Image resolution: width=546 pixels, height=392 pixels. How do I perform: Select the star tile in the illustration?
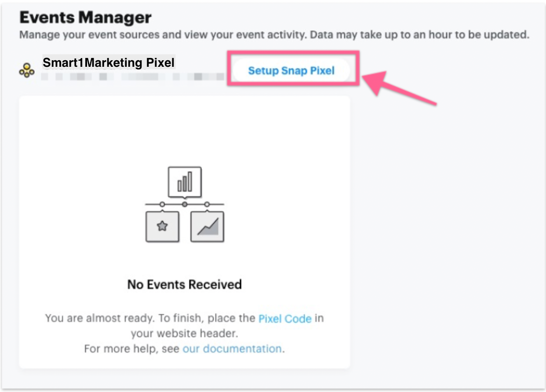coord(162,226)
